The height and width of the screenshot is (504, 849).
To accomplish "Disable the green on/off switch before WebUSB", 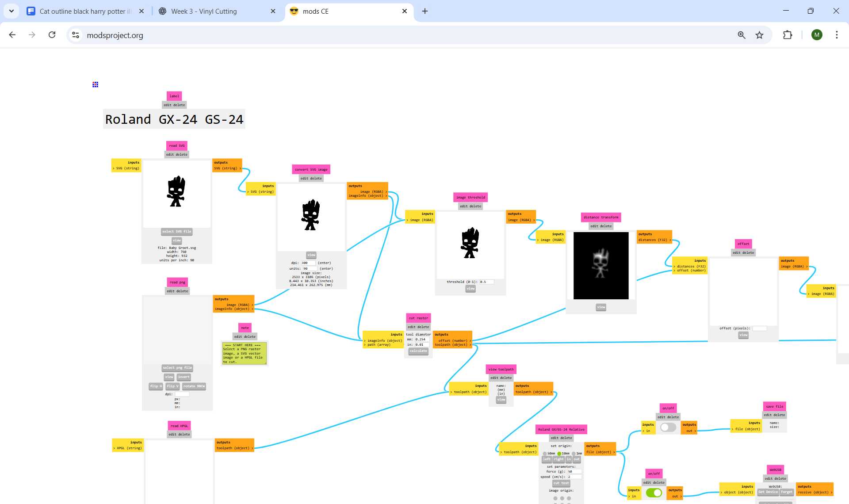I will click(x=654, y=493).
